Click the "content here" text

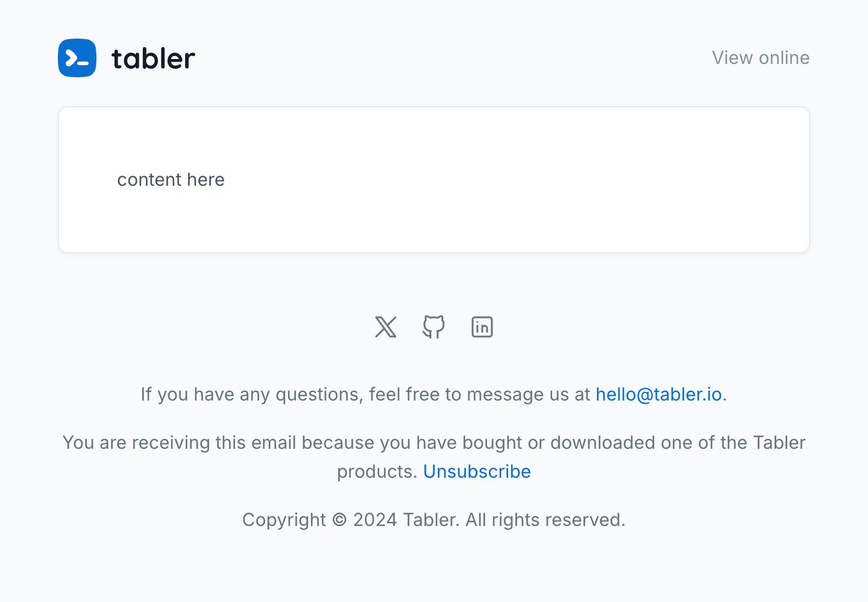click(171, 180)
